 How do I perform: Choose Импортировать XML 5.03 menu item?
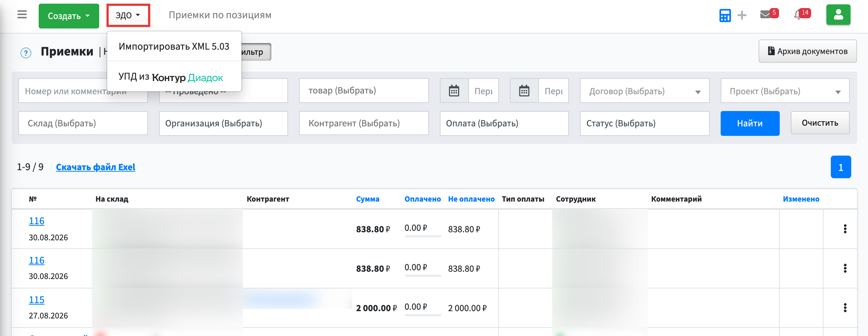click(x=174, y=46)
